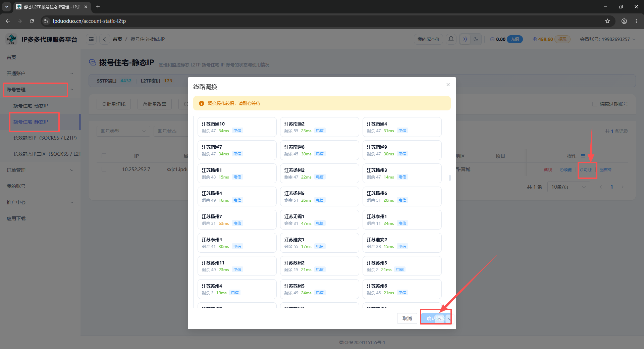Expand the 订单管理 sidebar menu

(x=40, y=170)
